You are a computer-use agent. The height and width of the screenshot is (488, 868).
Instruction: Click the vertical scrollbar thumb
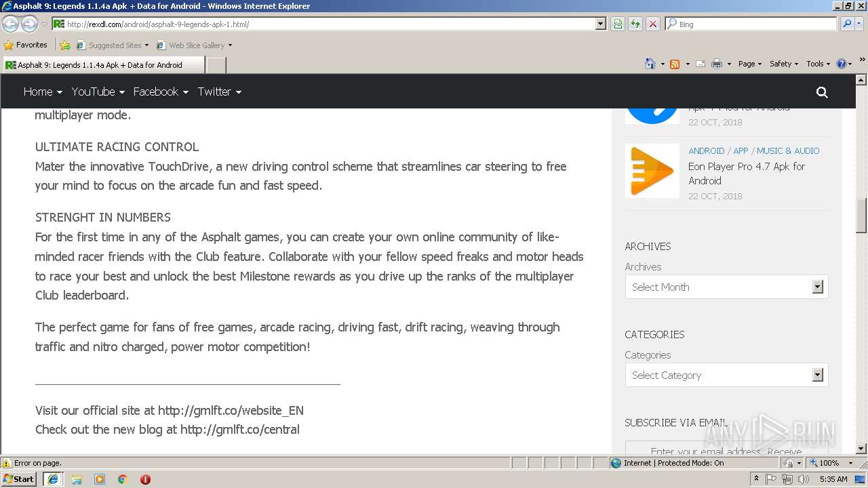pos(861,215)
